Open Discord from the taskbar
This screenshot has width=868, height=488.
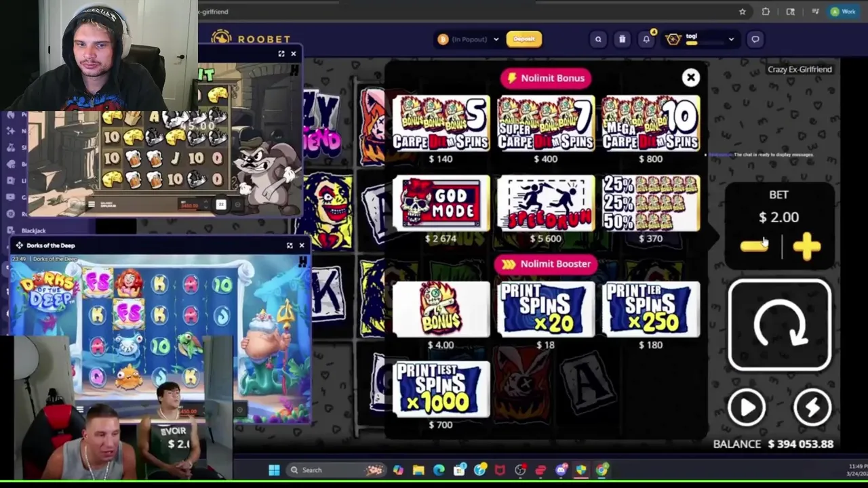[561, 470]
